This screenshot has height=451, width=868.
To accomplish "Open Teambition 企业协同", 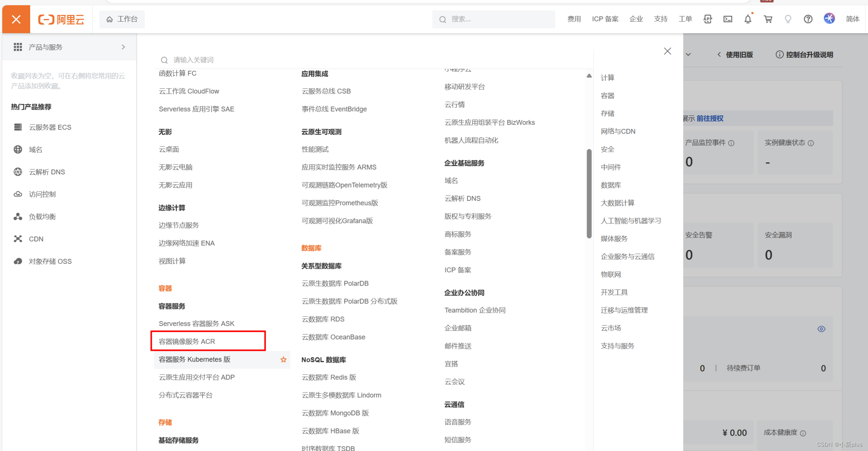I will pos(475,310).
